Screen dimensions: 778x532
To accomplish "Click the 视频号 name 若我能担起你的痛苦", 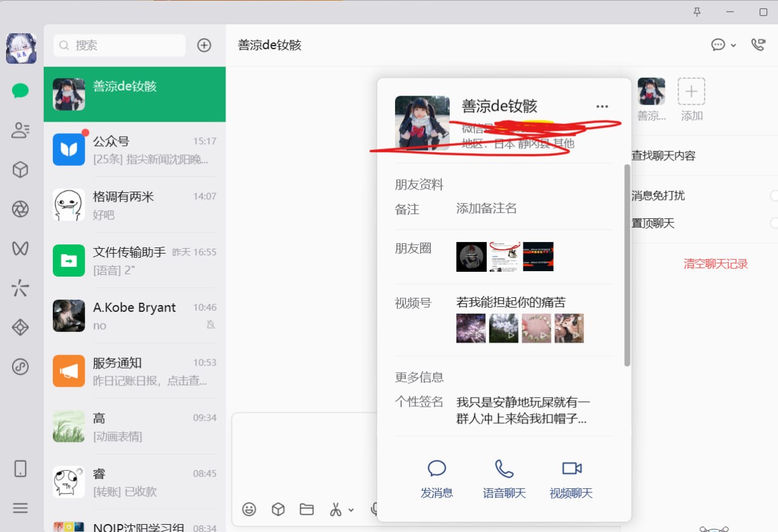I will coord(511,302).
